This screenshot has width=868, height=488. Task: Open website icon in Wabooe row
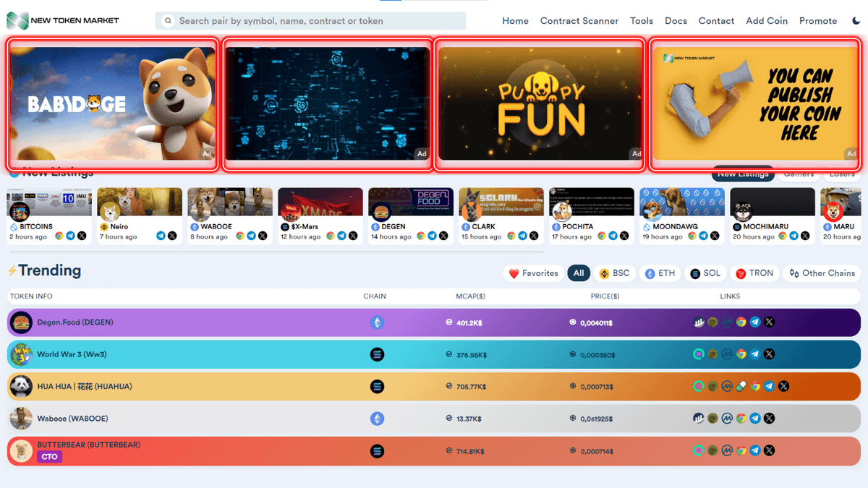pyautogui.click(x=741, y=419)
